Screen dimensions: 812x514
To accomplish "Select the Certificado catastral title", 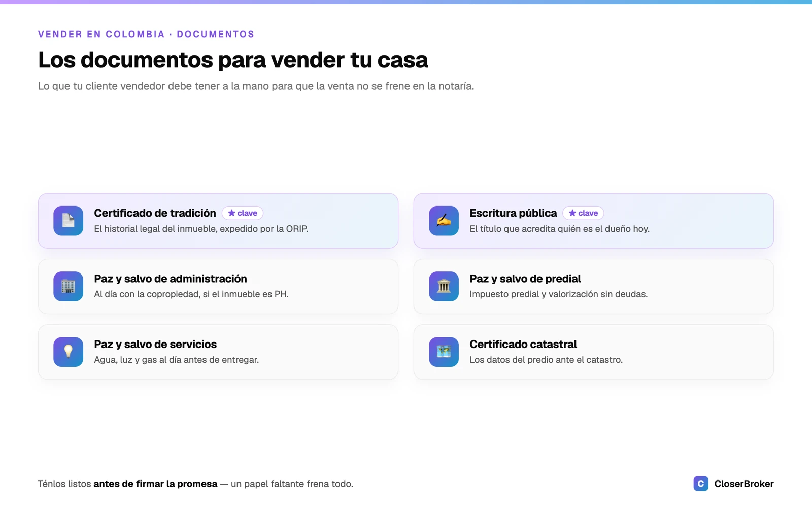I will [523, 344].
